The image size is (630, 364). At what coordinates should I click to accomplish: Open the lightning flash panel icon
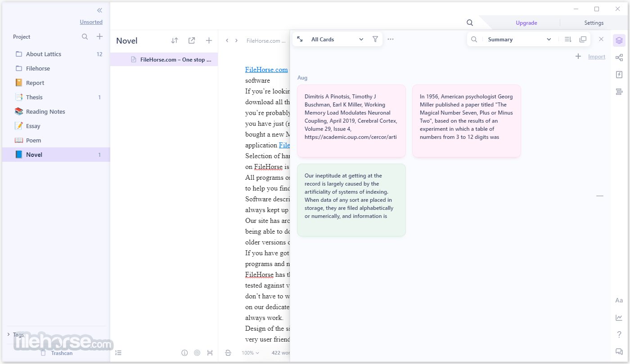[619, 75]
